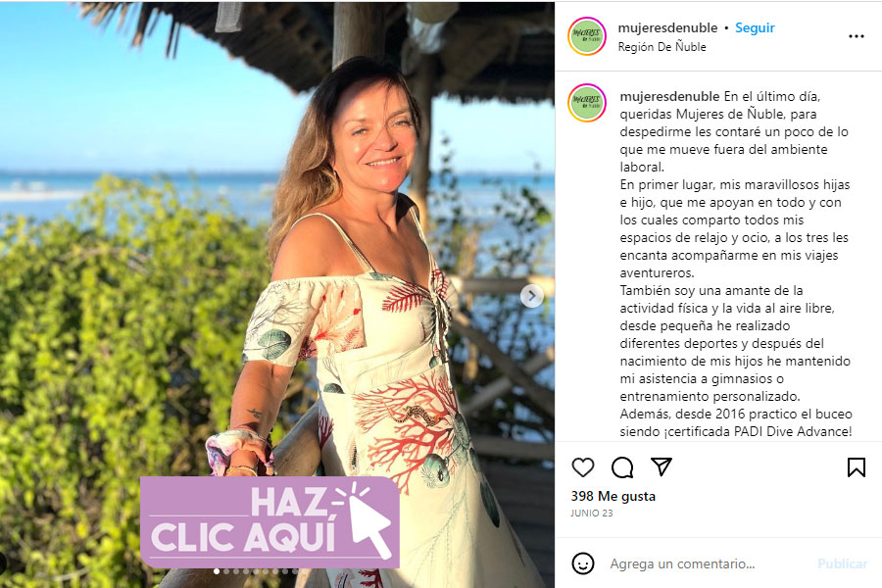This screenshot has height=588, width=882.
Task: Select the first carousel indicator dot
Action: click(217, 571)
